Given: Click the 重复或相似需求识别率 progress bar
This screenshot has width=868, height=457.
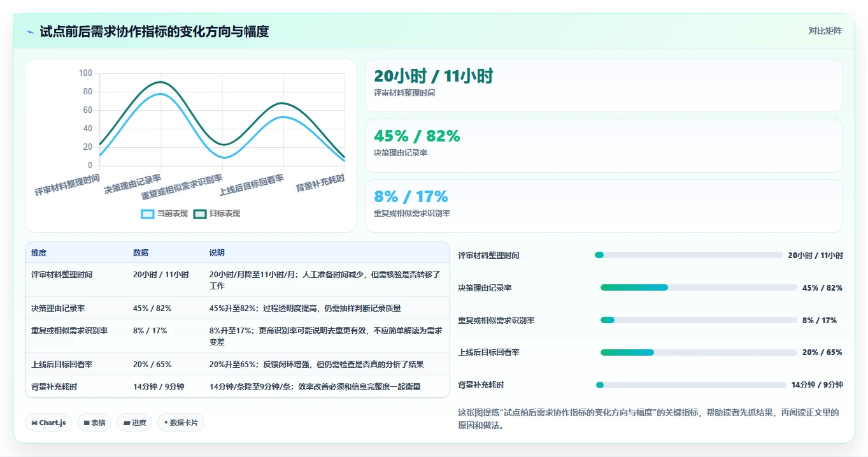Looking at the screenshot, I should coord(699,320).
